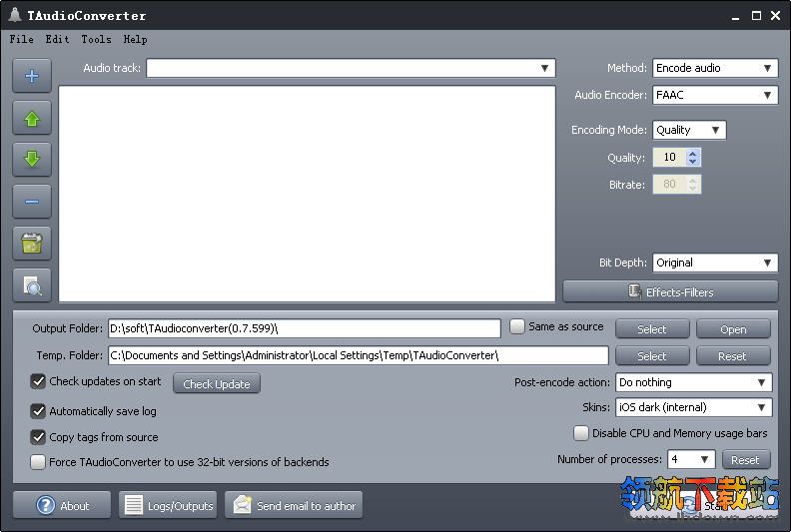Open the Audio Encoder dropdown showing FAAC
The height and width of the screenshot is (532, 791).
[715, 95]
